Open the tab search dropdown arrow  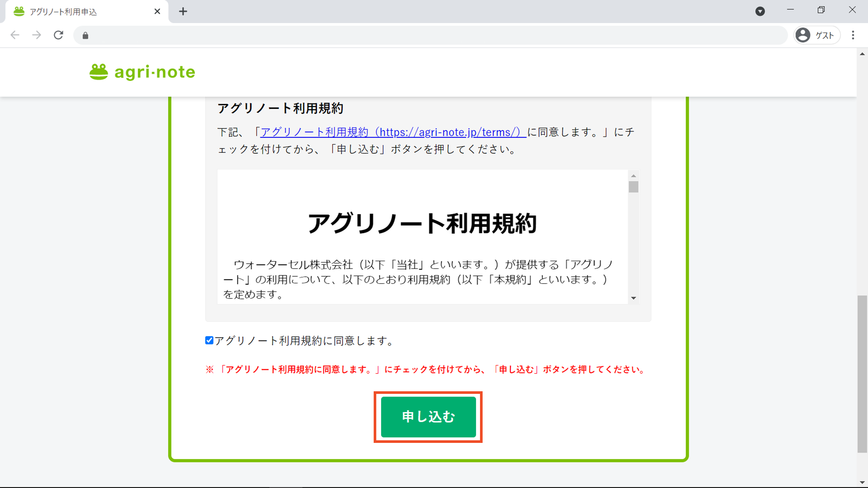760,11
